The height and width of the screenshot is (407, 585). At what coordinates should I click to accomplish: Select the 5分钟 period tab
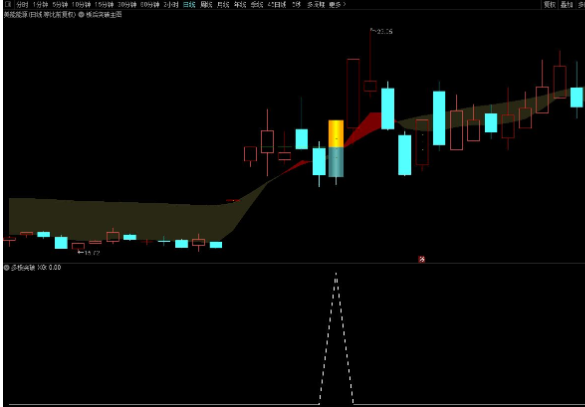point(60,4)
